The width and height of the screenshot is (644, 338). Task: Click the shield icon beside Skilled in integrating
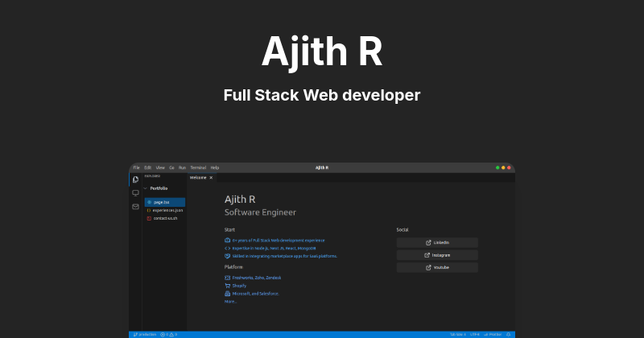pyautogui.click(x=227, y=256)
